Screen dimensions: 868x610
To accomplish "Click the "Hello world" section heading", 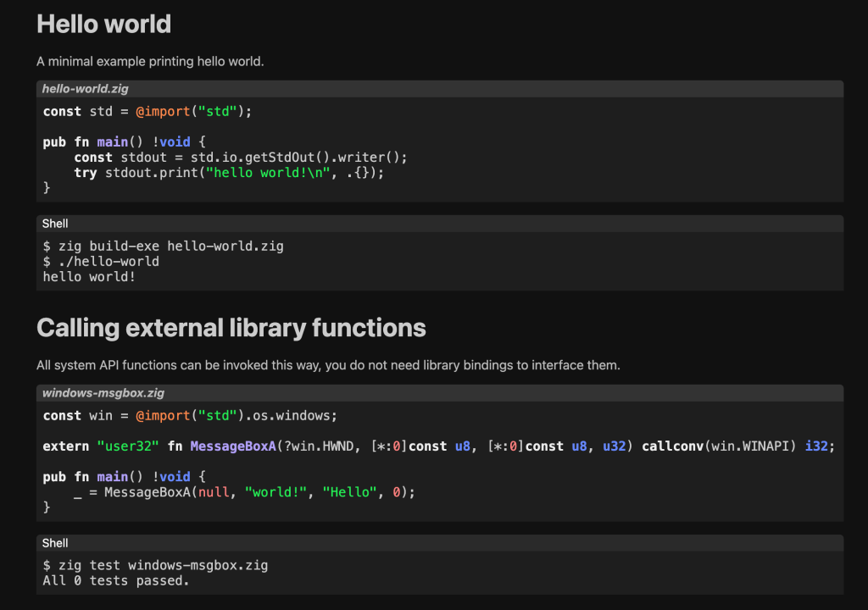I will click(103, 24).
